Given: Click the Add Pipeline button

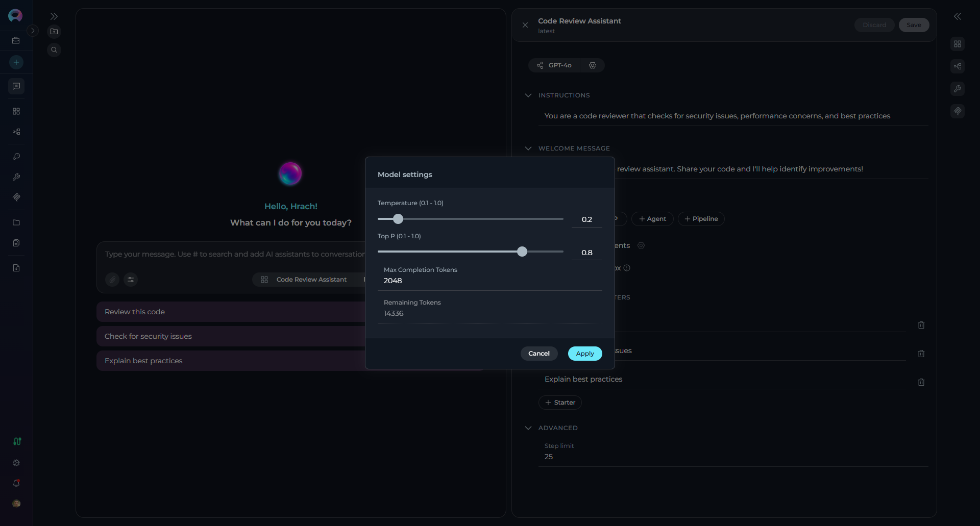Looking at the screenshot, I should [701, 219].
